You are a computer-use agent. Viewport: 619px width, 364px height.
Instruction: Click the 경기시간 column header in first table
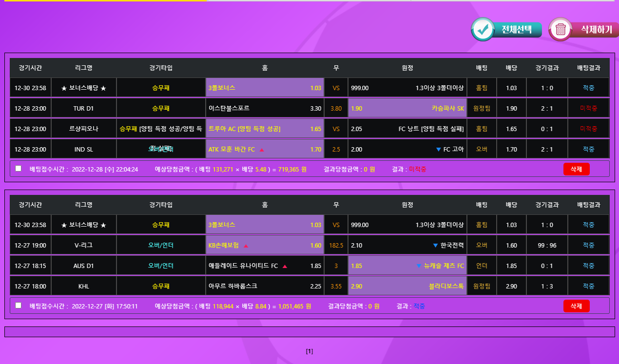pyautogui.click(x=30, y=68)
